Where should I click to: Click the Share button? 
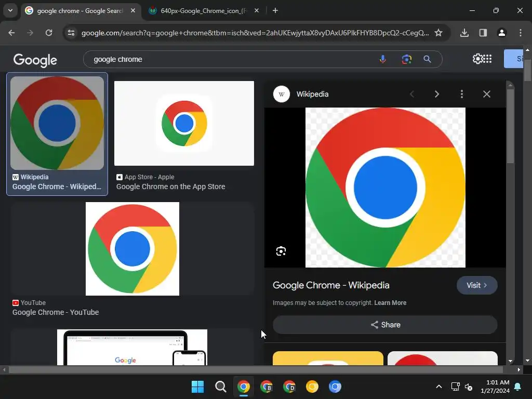click(385, 325)
